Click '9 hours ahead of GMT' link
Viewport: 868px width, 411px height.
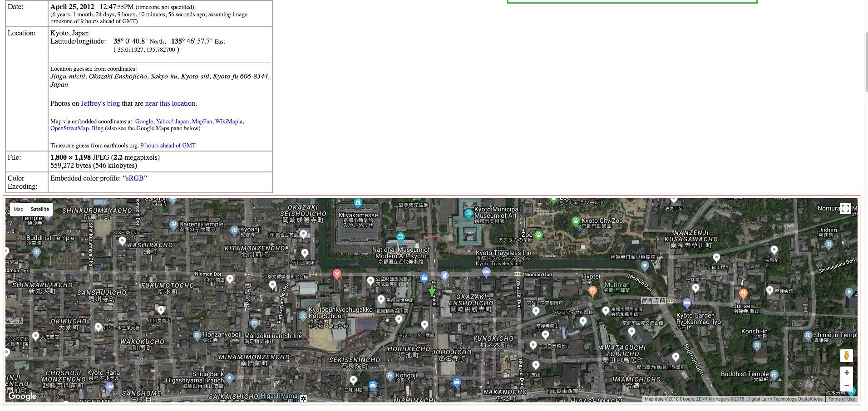coord(168,146)
